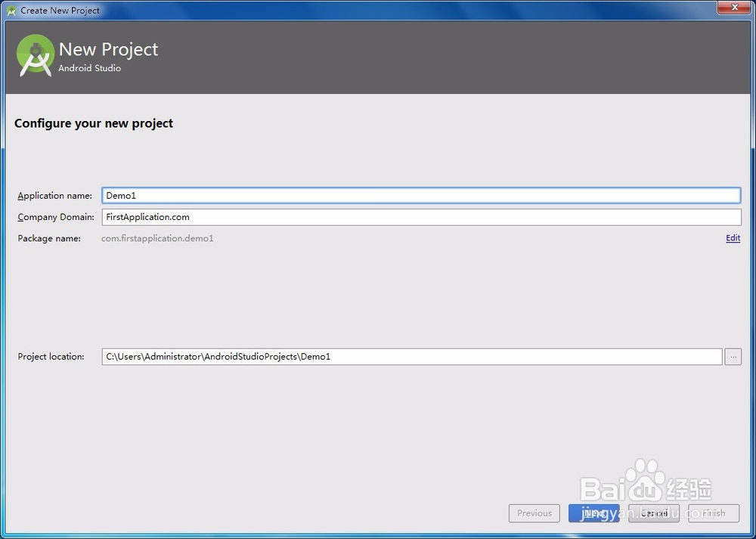Click the New Project header title
The image size is (756, 539).
pos(108,49)
